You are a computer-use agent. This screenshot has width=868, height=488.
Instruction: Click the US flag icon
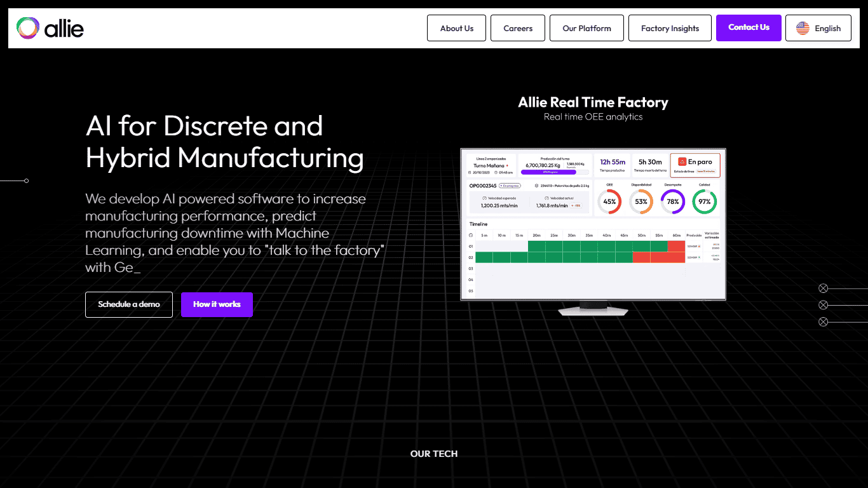(803, 28)
